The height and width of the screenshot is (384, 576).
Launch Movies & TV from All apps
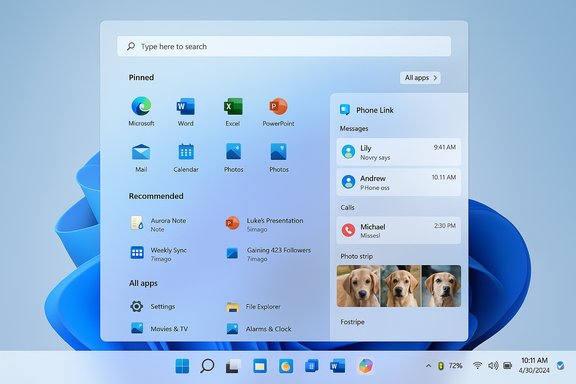coord(159,329)
